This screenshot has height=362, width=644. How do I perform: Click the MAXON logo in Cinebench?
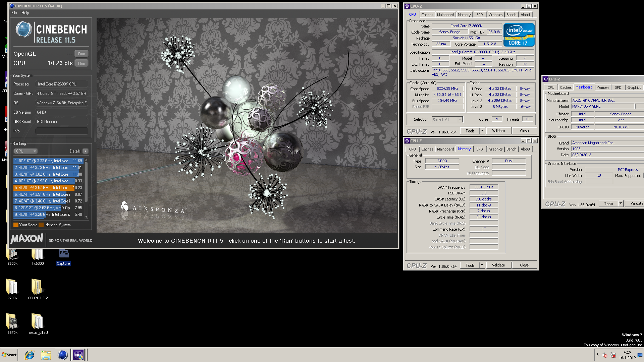[26, 239]
